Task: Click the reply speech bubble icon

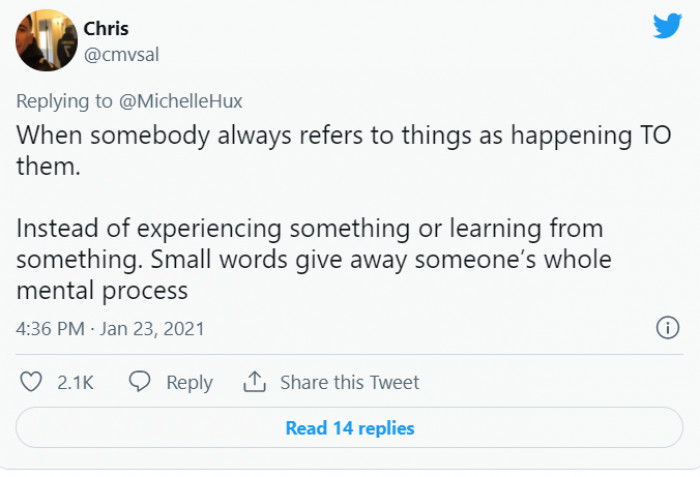Action: point(141,382)
